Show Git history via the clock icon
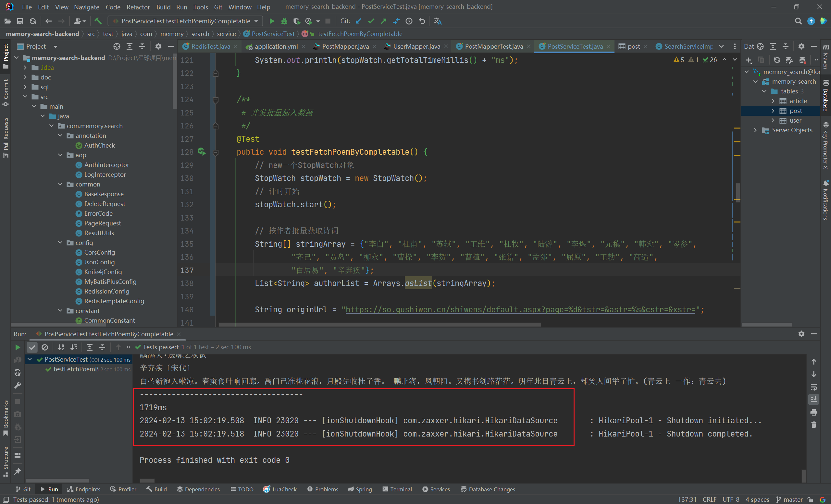Image resolution: width=831 pixels, height=504 pixels. [x=409, y=21]
